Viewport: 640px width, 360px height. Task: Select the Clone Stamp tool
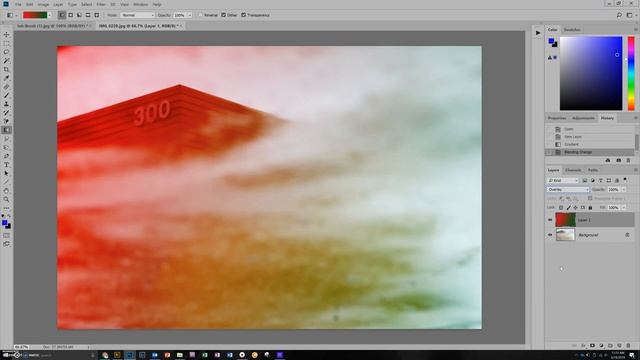point(6,104)
